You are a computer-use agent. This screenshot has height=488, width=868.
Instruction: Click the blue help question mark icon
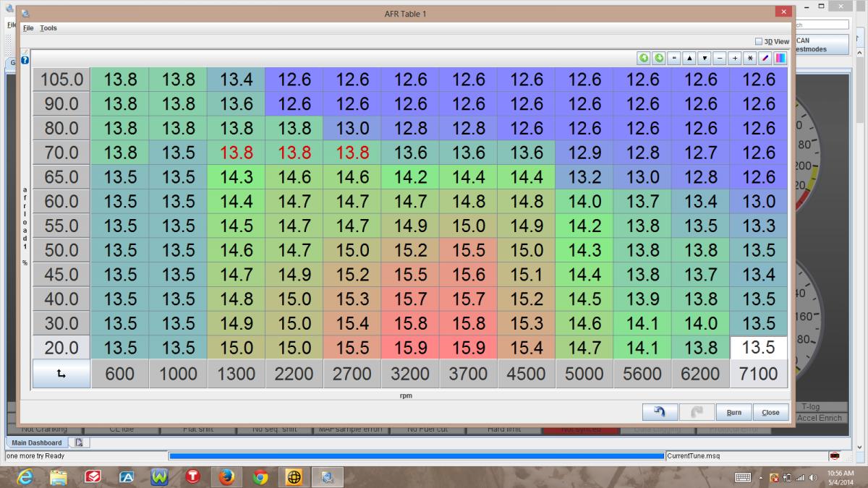(25, 60)
